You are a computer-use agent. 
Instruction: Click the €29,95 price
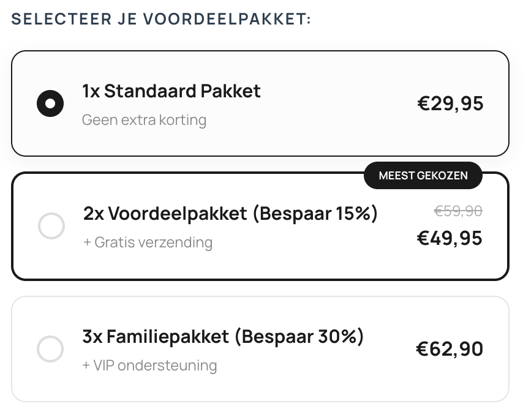[x=450, y=103]
